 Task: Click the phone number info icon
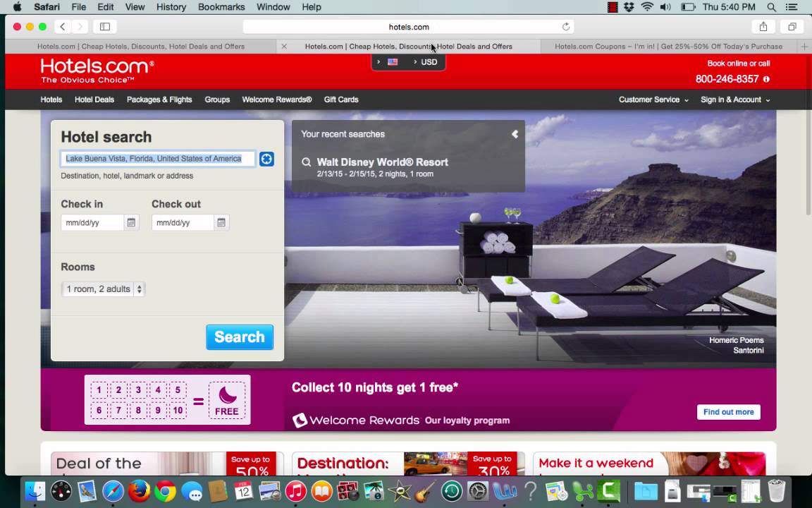(x=766, y=79)
